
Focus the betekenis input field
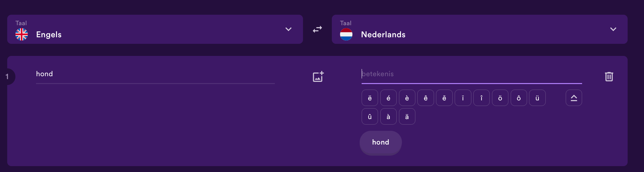pos(472,75)
